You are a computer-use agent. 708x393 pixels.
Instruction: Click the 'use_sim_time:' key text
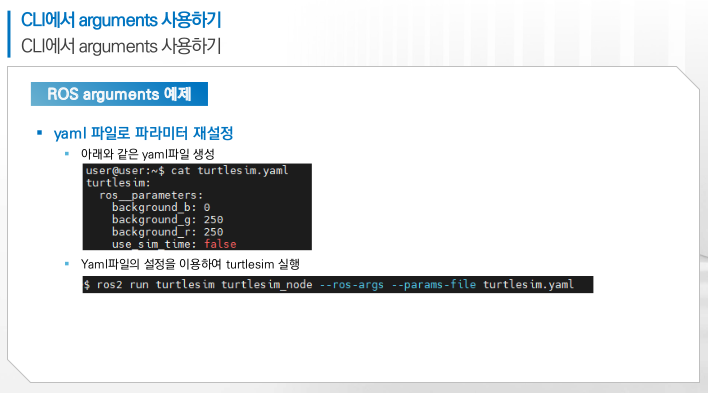[x=154, y=244]
